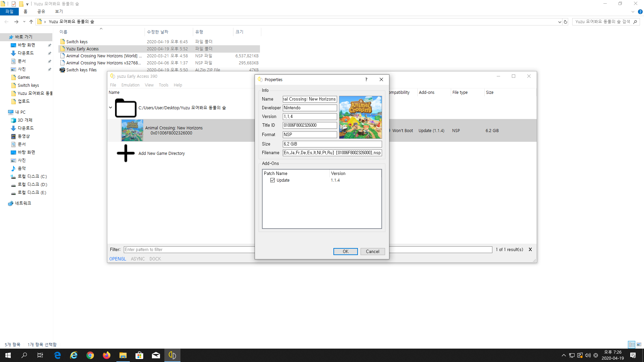The width and height of the screenshot is (644, 362).
Task: Uncheck the Update 1.1.4 patch checkbox
Action: (272, 180)
